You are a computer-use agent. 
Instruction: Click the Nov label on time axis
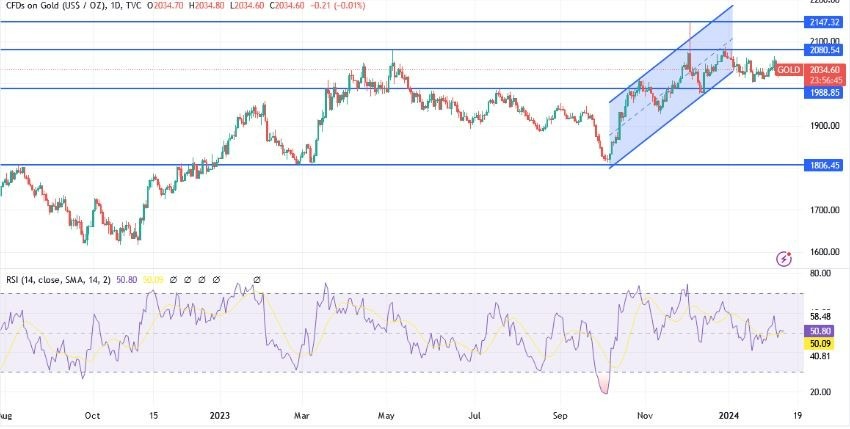tap(645, 415)
